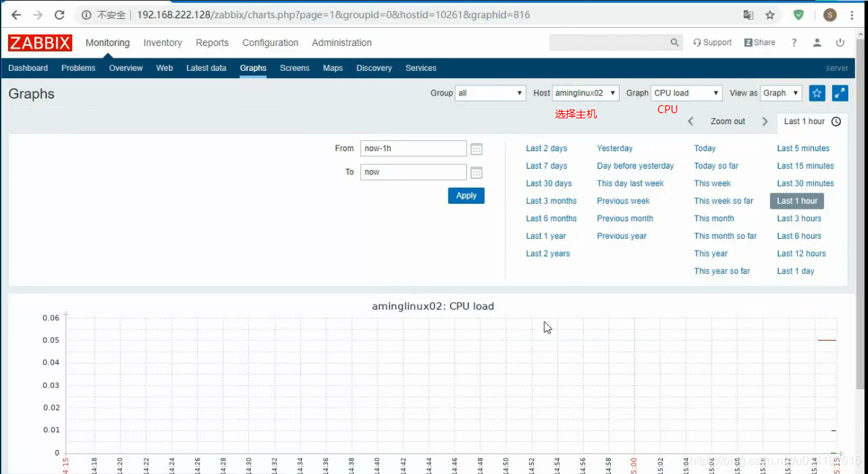Viewport: 868px width, 474px height.
Task: Select Previous month period
Action: point(625,218)
